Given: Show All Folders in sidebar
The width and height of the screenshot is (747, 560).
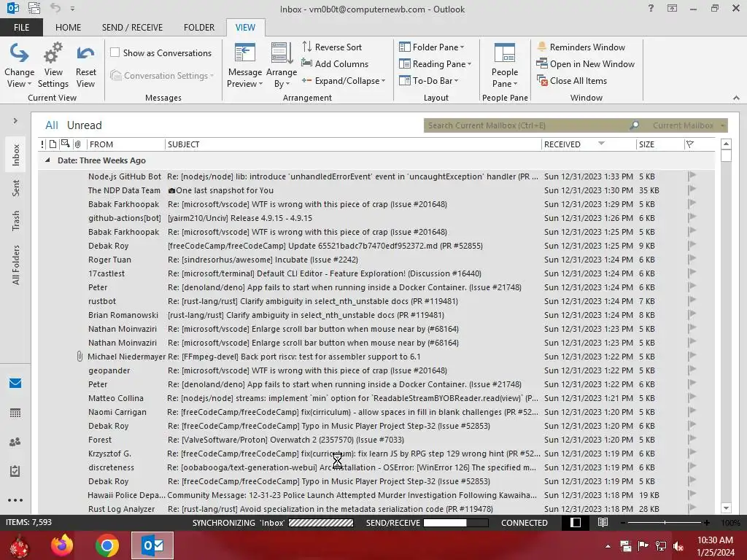Looking at the screenshot, I should tap(16, 265).
